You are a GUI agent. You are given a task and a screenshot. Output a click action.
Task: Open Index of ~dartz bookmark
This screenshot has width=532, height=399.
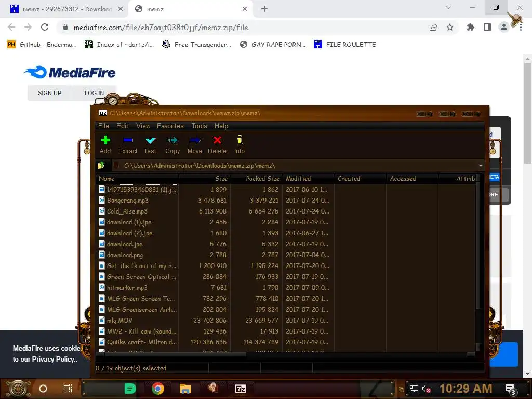(x=119, y=45)
